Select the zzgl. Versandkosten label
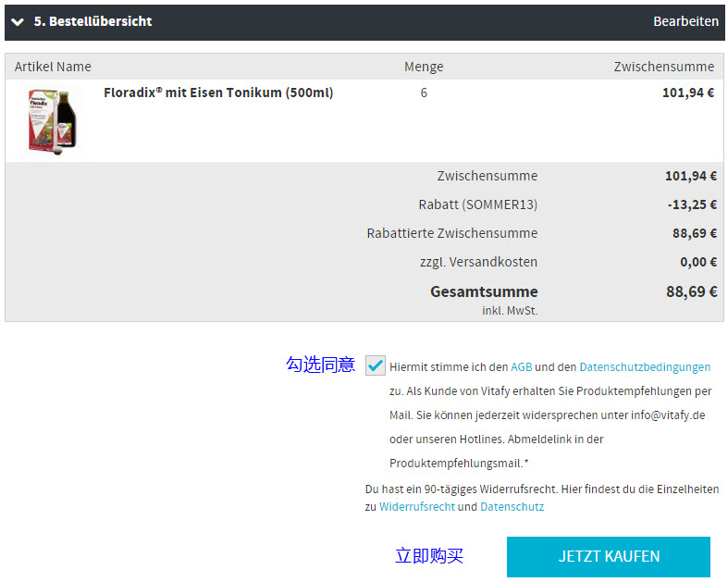This screenshot has height=582, width=728. pos(478,263)
